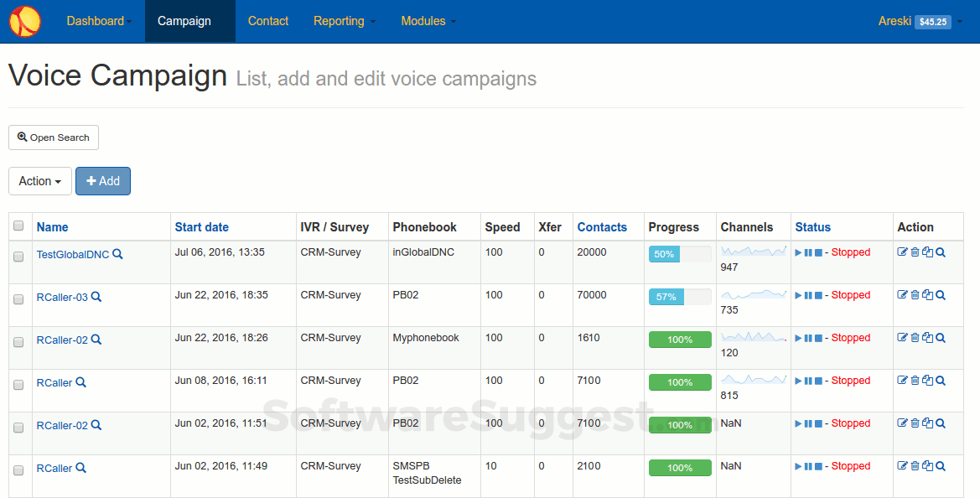Screen dimensions: 980x498
Task: Tick the checkbox for the RCaller-03 row
Action: [18, 299]
